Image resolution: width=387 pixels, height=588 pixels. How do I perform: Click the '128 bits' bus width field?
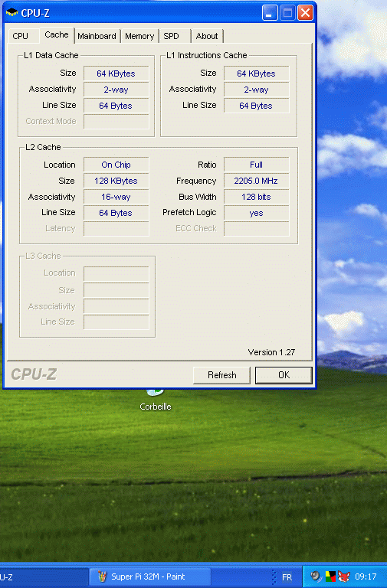click(x=257, y=197)
